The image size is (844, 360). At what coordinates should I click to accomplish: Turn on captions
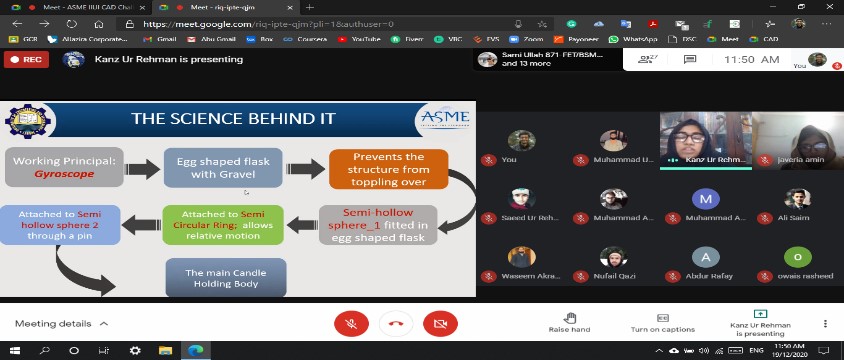pos(663,323)
